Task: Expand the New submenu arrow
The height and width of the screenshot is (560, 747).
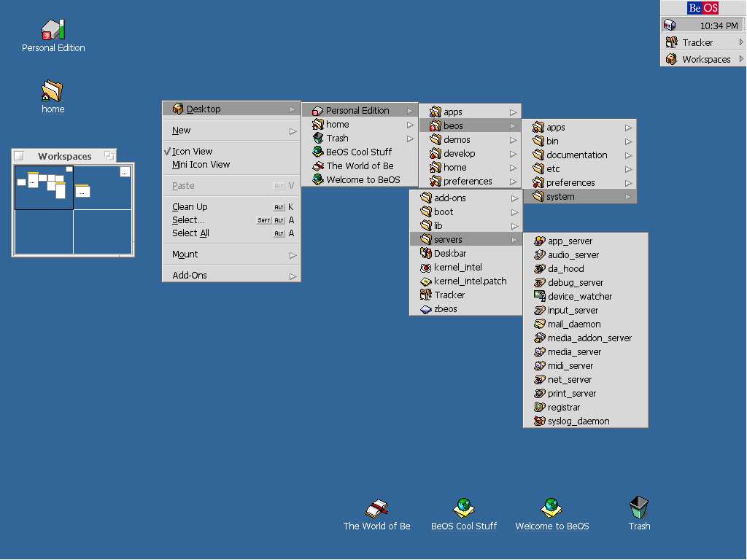Action: point(293,131)
